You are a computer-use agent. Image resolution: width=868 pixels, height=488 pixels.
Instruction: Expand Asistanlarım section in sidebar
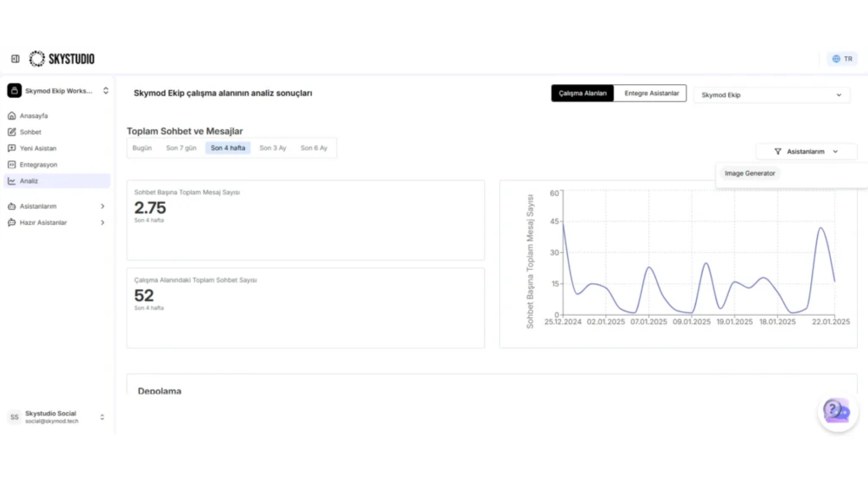pos(57,206)
